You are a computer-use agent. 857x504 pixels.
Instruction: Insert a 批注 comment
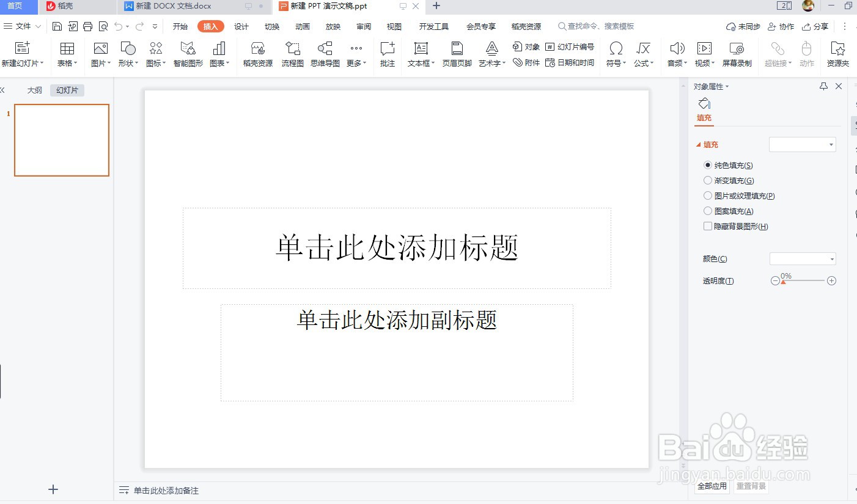click(x=387, y=54)
